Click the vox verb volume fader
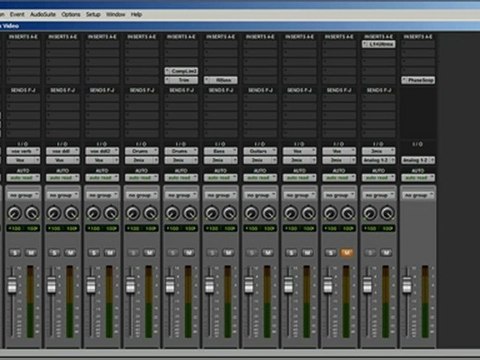This screenshot has width=480, height=360. [12, 285]
